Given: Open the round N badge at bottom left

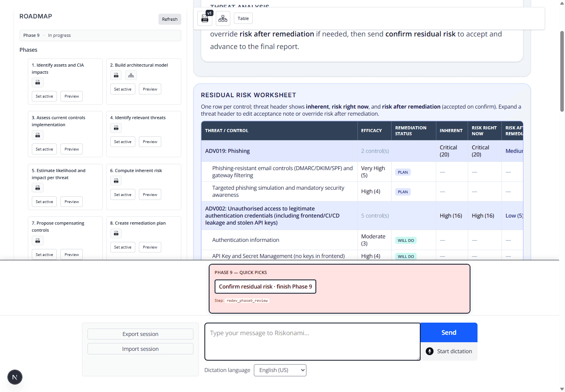Looking at the screenshot, I should [x=15, y=377].
